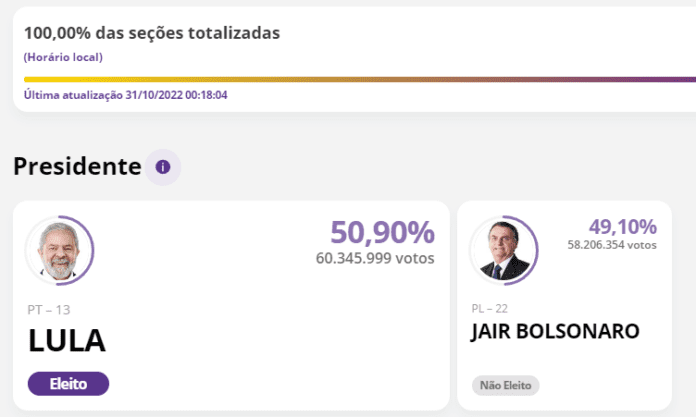This screenshot has height=417, width=696.
Task: Click the Última atualização label
Action: coord(73,96)
